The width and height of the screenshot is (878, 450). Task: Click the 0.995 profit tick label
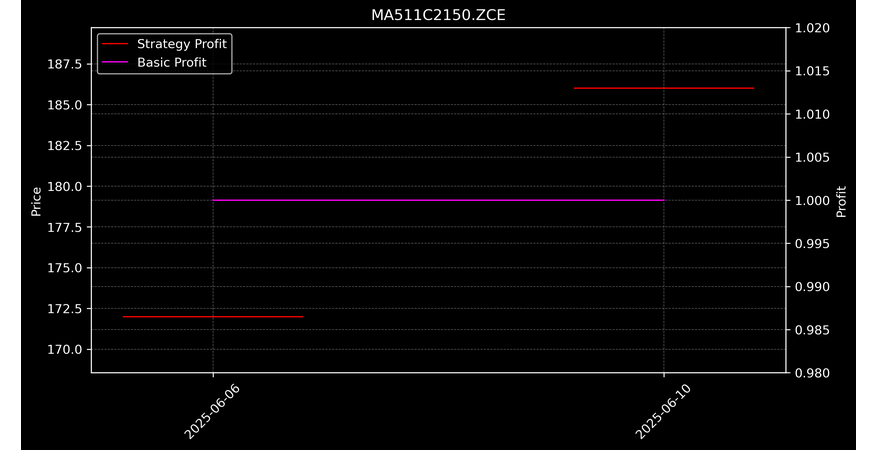tap(812, 243)
